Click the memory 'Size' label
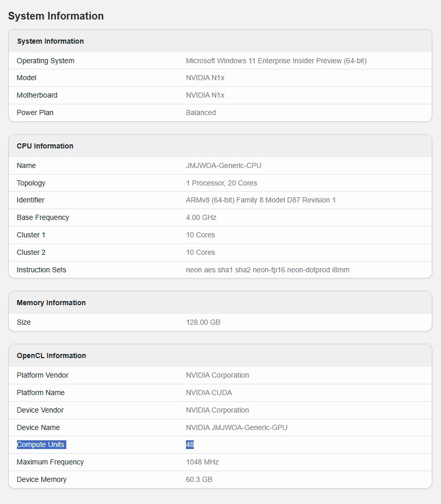The image size is (441, 504). pyautogui.click(x=24, y=322)
